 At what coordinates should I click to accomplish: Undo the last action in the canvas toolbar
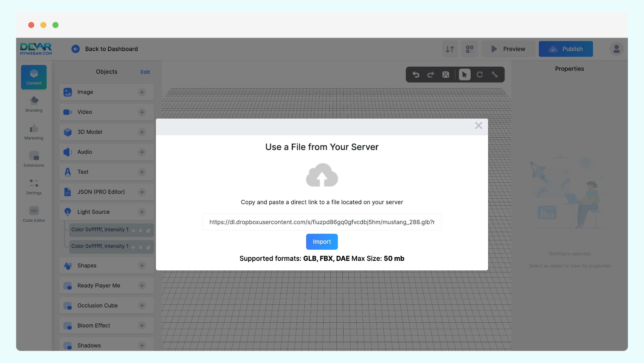(x=416, y=75)
